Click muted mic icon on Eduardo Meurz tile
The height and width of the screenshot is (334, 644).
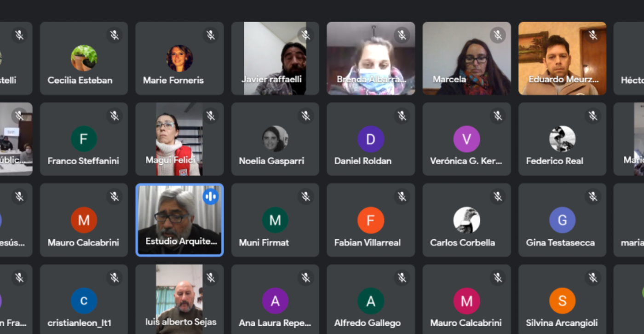[x=593, y=35]
